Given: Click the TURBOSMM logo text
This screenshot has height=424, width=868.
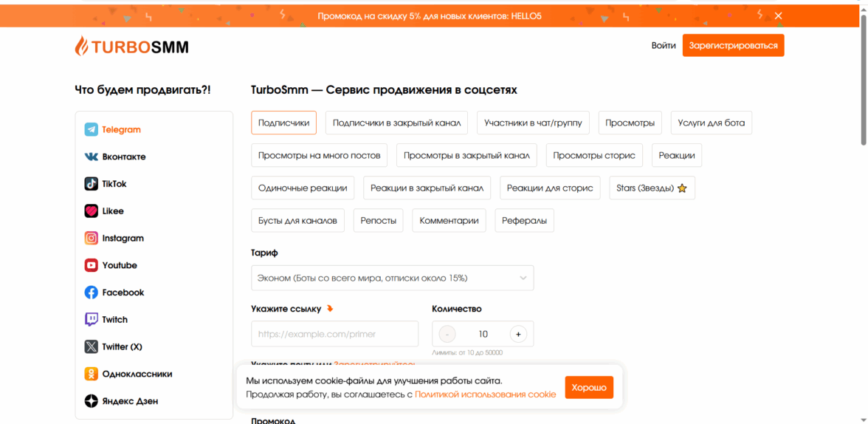Looking at the screenshot, I should 139,48.
